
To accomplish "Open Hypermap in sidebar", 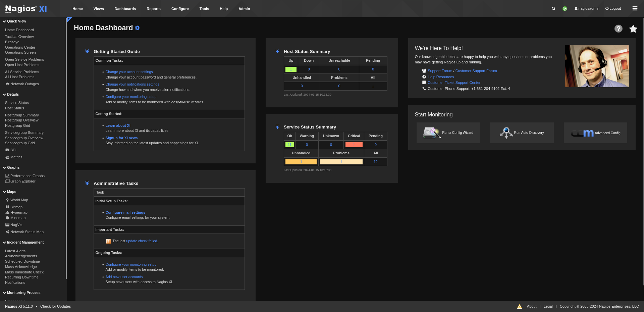I will point(16,213).
